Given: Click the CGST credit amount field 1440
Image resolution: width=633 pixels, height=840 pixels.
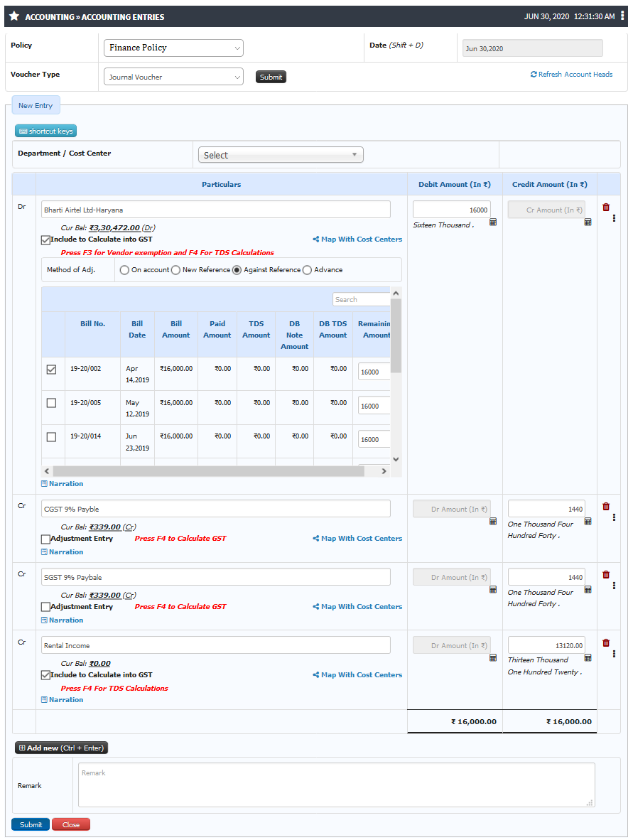Looking at the screenshot, I should click(546, 509).
